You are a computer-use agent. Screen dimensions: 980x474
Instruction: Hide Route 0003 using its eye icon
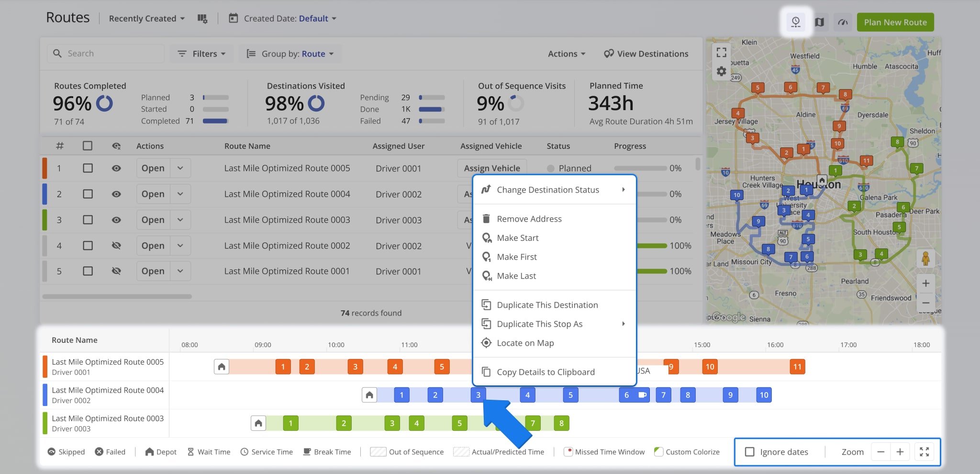[116, 220]
